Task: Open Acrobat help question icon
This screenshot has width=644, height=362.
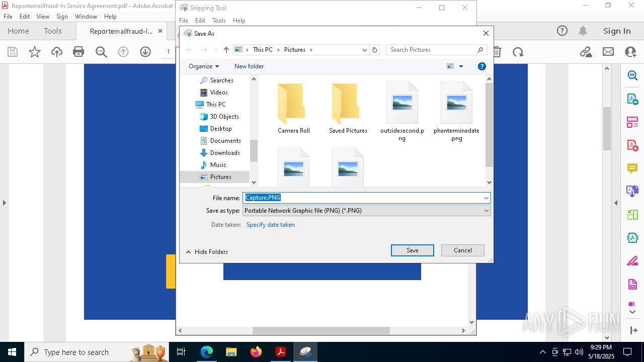Action: (562, 31)
